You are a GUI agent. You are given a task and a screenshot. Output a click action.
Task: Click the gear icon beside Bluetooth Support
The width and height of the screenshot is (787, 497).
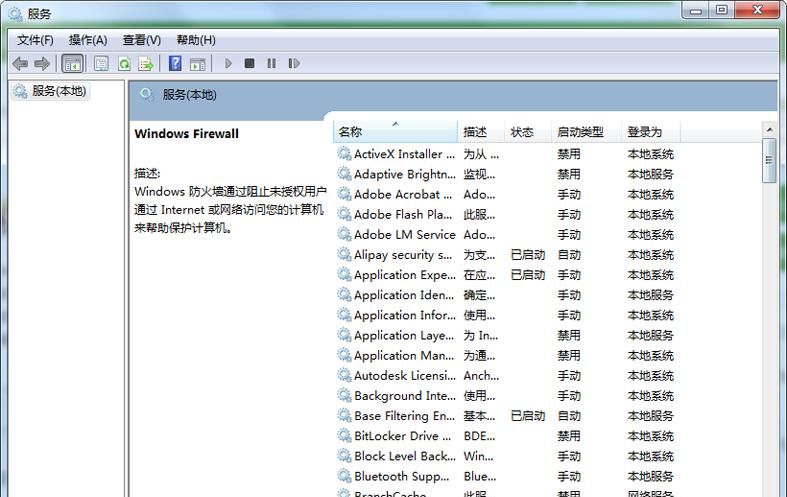coord(344,476)
